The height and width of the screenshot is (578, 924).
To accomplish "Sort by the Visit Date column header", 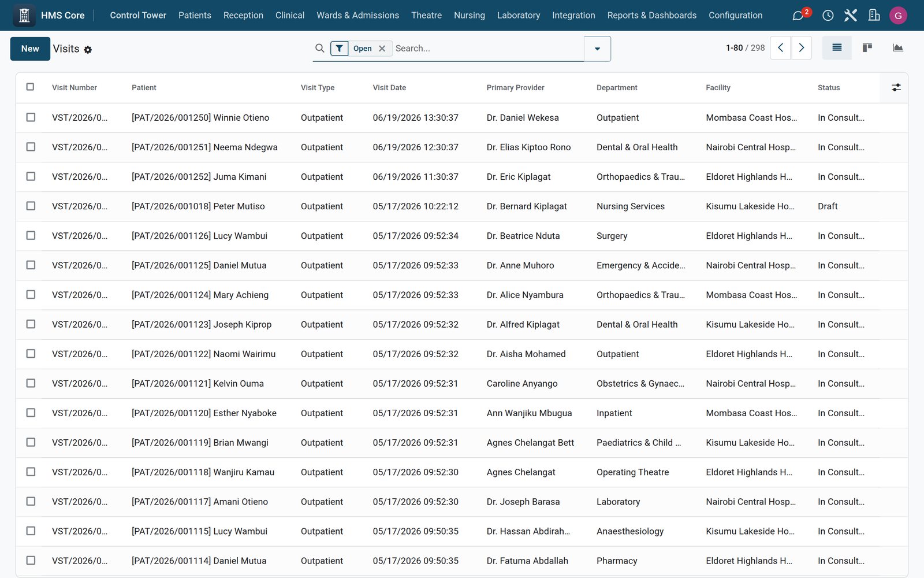I will (389, 87).
